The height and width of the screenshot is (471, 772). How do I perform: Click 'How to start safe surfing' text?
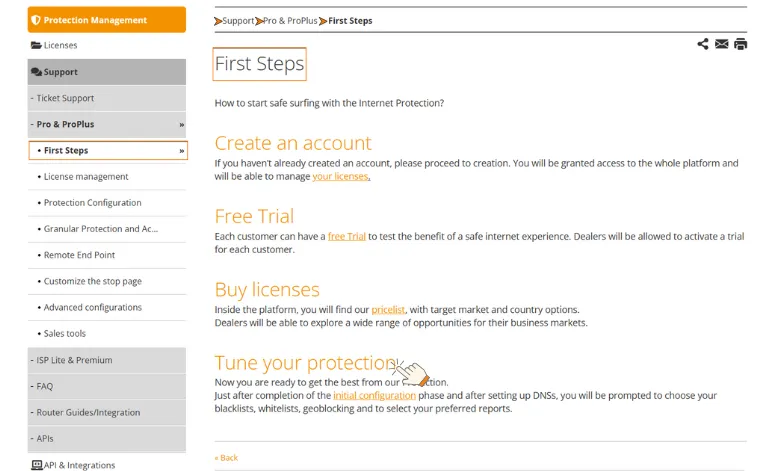point(329,103)
